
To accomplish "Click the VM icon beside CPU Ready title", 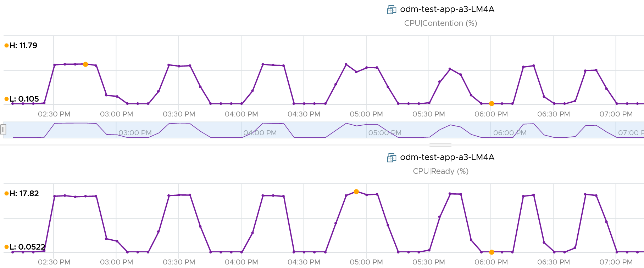I will pos(392,158).
